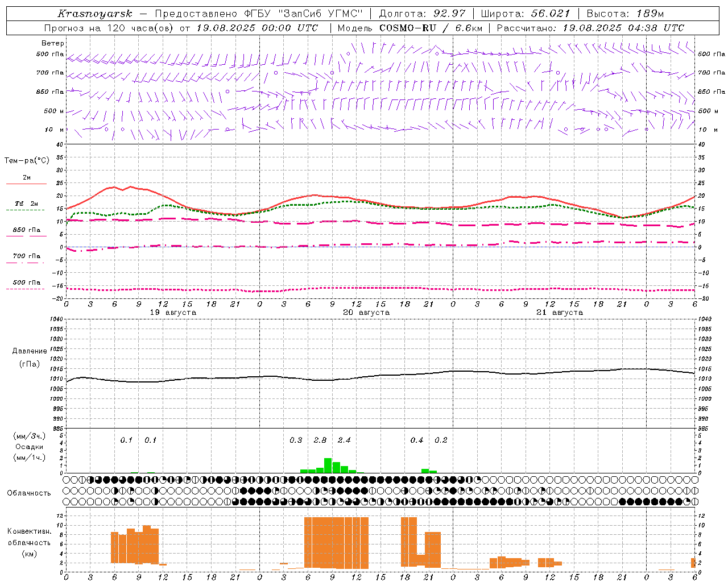Click the 'Облачность' cloudiness label

coord(29,493)
